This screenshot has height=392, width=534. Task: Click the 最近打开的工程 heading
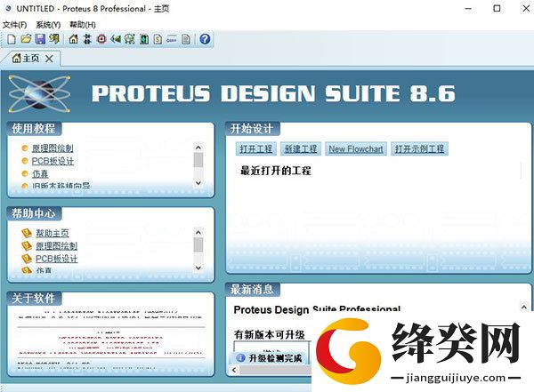(x=276, y=171)
